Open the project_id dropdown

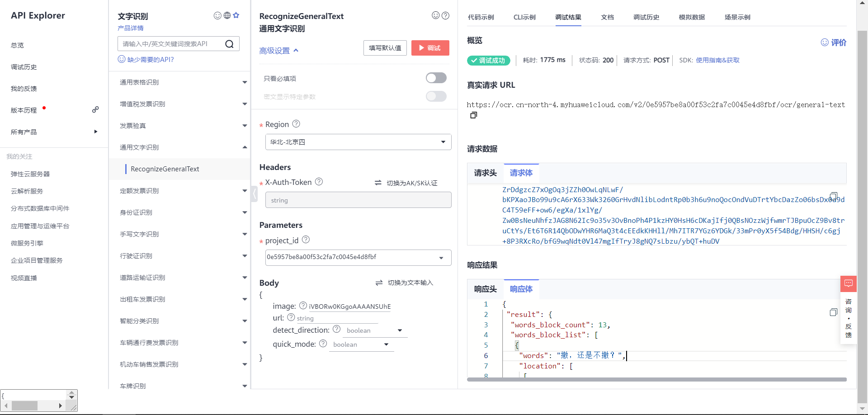tap(358, 257)
